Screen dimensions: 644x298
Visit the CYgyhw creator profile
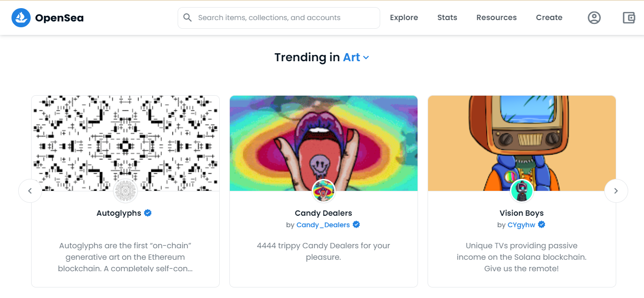click(x=521, y=225)
